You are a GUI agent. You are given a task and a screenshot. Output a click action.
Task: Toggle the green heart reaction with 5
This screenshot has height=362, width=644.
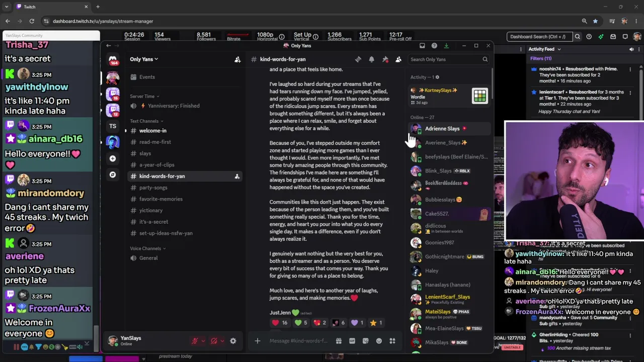click(301, 323)
